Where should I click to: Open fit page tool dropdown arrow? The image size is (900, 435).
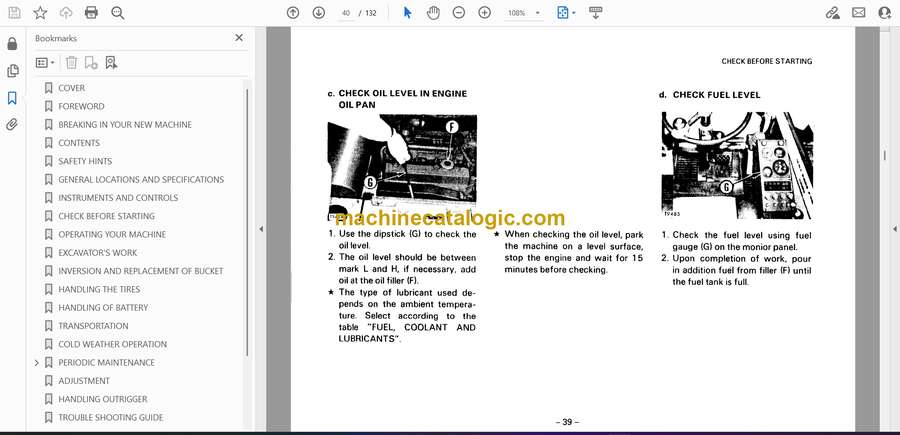(x=573, y=13)
